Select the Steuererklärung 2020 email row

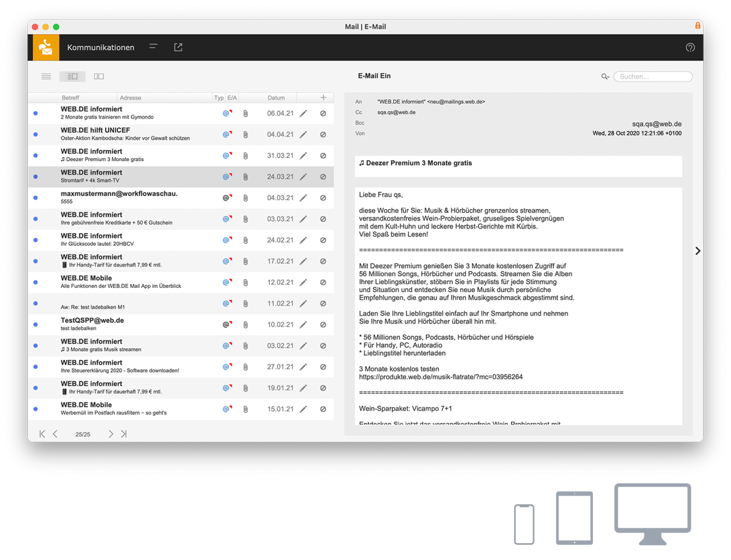[x=181, y=367]
